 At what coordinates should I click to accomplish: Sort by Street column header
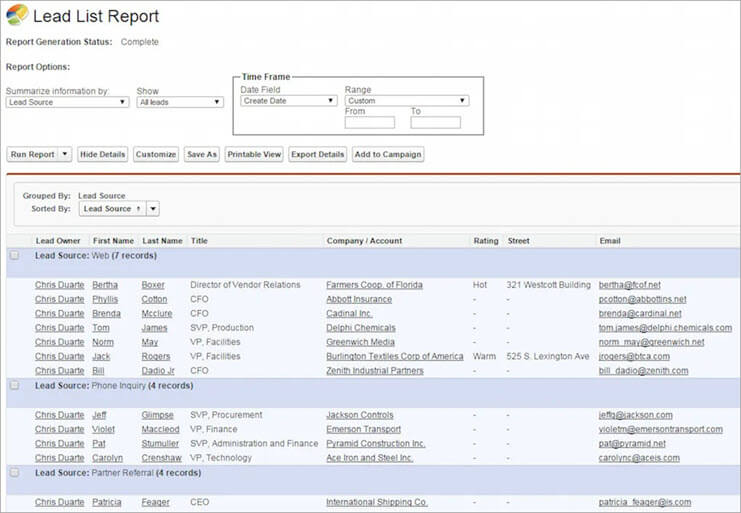[x=518, y=240]
